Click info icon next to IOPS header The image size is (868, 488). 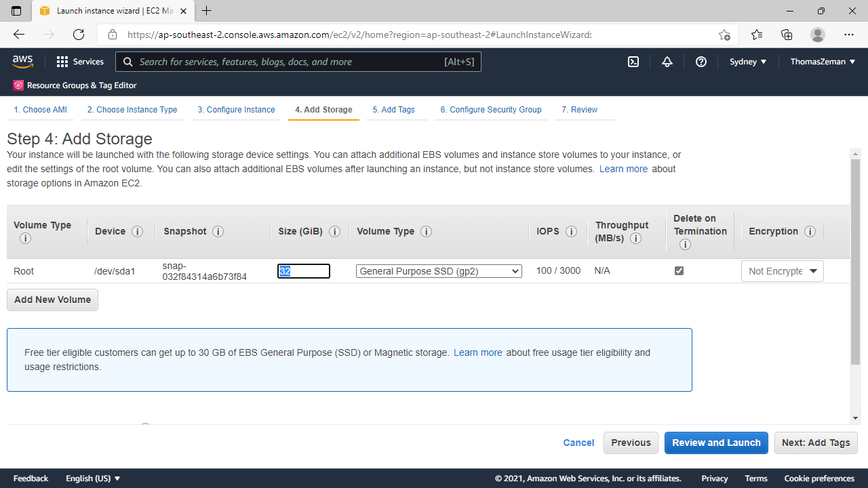[x=572, y=231]
